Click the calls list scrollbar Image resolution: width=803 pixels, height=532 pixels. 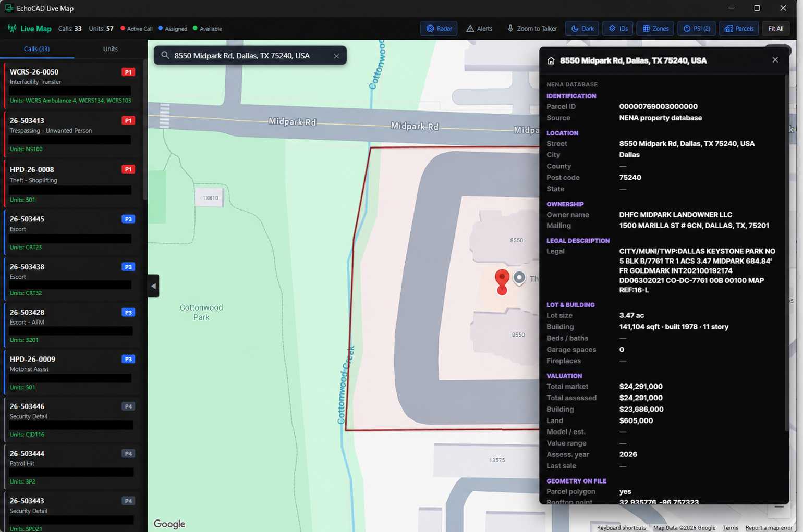click(145, 130)
